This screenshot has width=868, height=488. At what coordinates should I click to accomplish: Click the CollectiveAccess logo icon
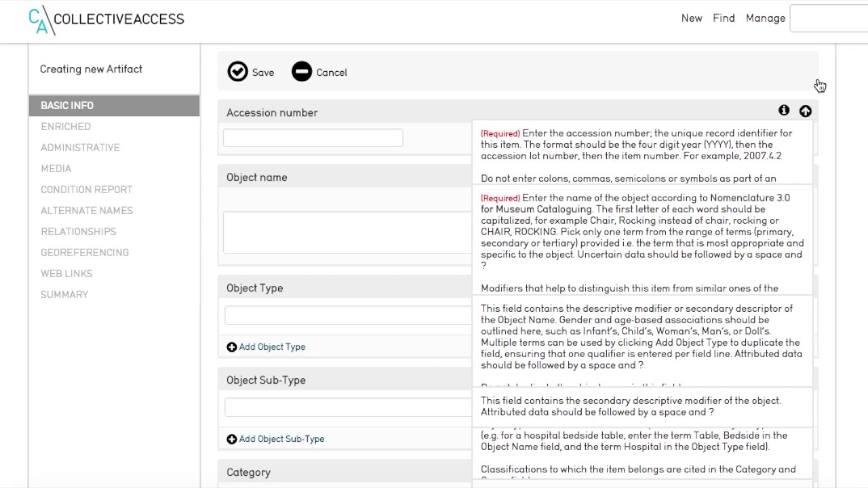coord(39,19)
